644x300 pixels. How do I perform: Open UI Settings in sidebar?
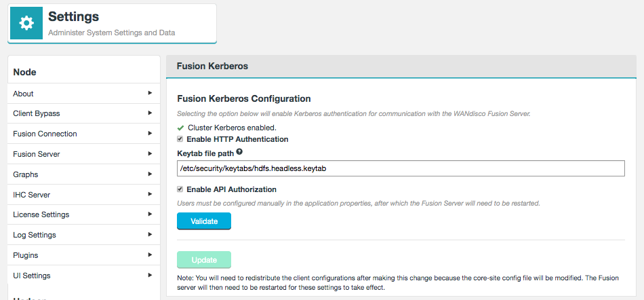(84, 276)
